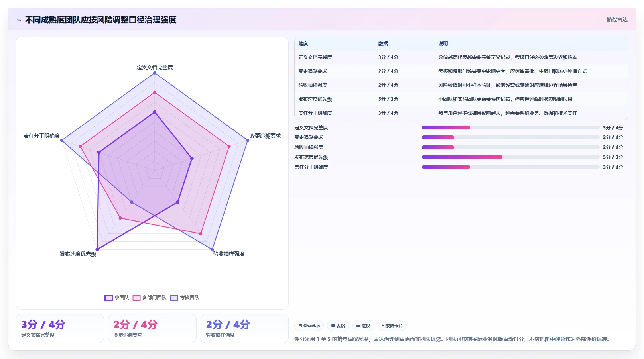The image size is (644, 359).
Task: Click the 定义文档完整度 progress bar
Action: pyautogui.click(x=510, y=128)
